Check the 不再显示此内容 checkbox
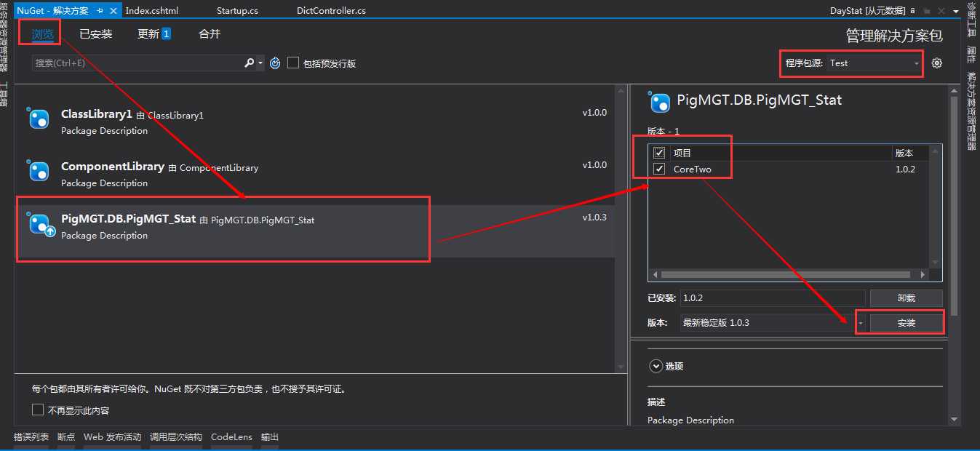980x451 pixels. tap(38, 410)
